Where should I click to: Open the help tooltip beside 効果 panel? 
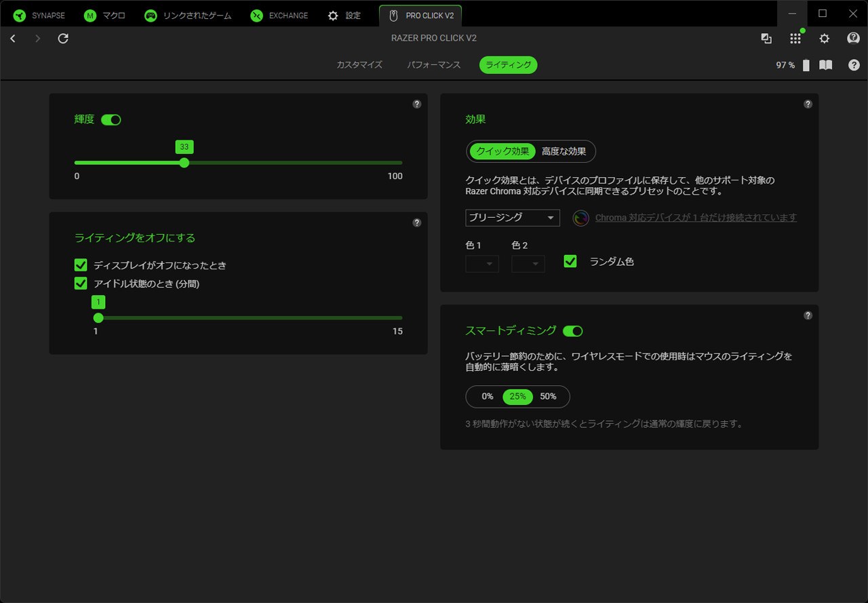[x=808, y=104]
